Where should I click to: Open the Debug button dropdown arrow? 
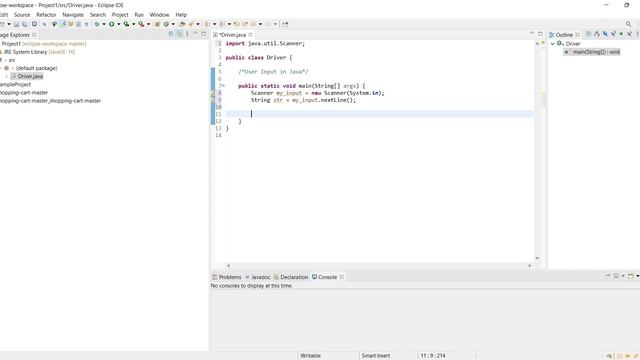coord(104,24)
